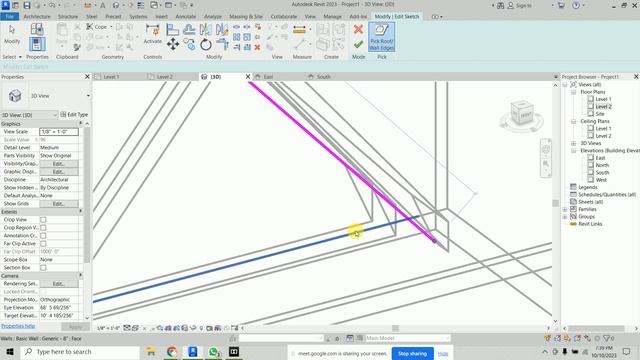The height and width of the screenshot is (360, 640).
Task: Open Chrome from the taskbar
Action: pos(172,352)
